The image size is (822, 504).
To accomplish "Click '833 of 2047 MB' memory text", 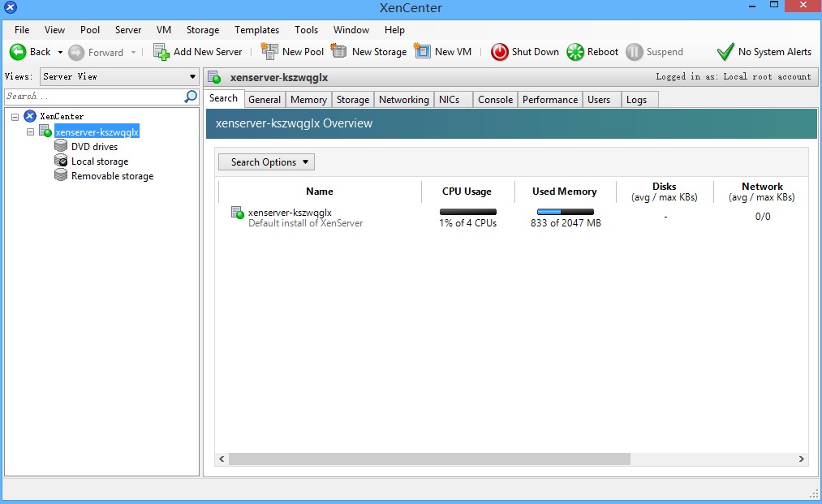I will point(566,223).
